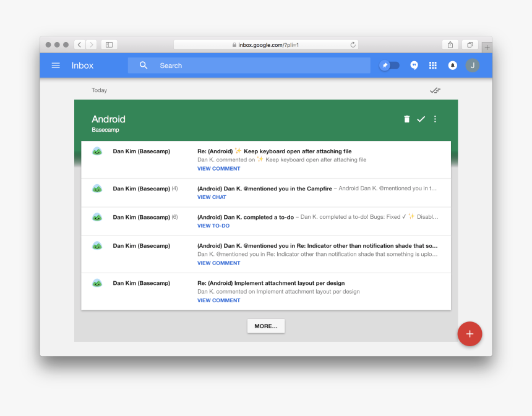Show all tabs in Safari
The image size is (532, 416).
(470, 45)
